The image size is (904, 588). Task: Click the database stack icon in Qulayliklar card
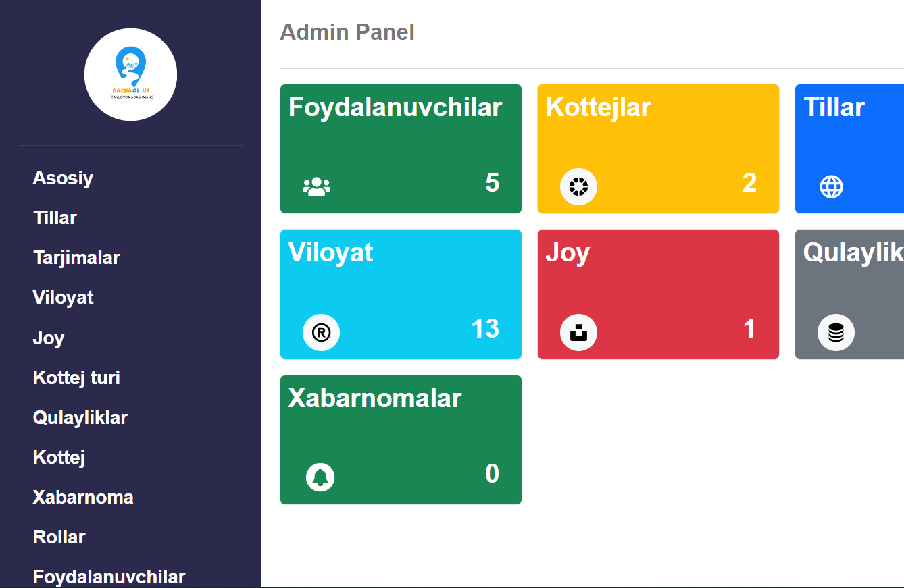click(x=836, y=332)
